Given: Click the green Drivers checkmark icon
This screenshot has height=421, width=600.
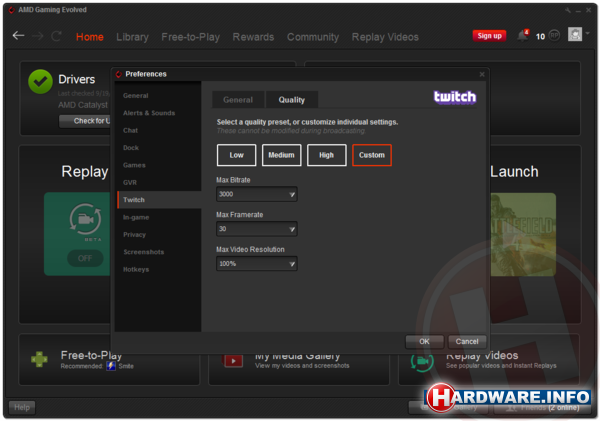Looking at the screenshot, I should click(40, 82).
